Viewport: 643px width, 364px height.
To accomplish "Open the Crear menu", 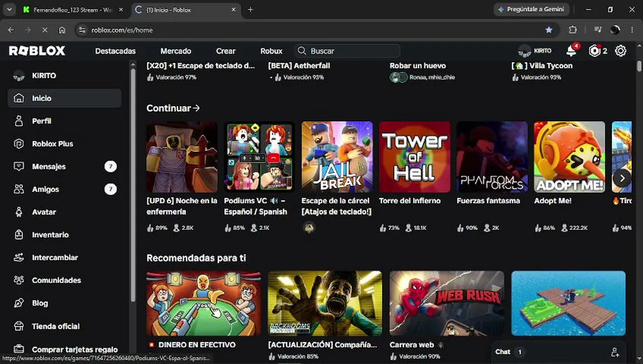I will [226, 51].
